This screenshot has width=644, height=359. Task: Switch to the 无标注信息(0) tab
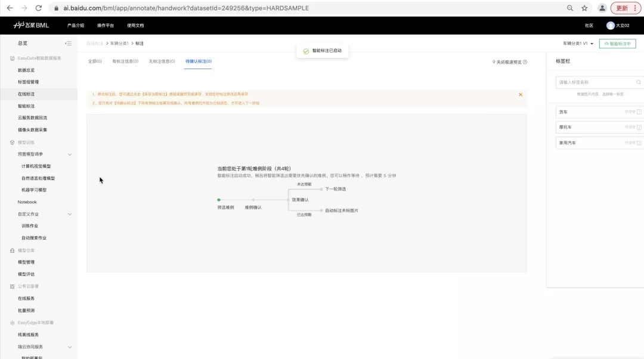(162, 61)
